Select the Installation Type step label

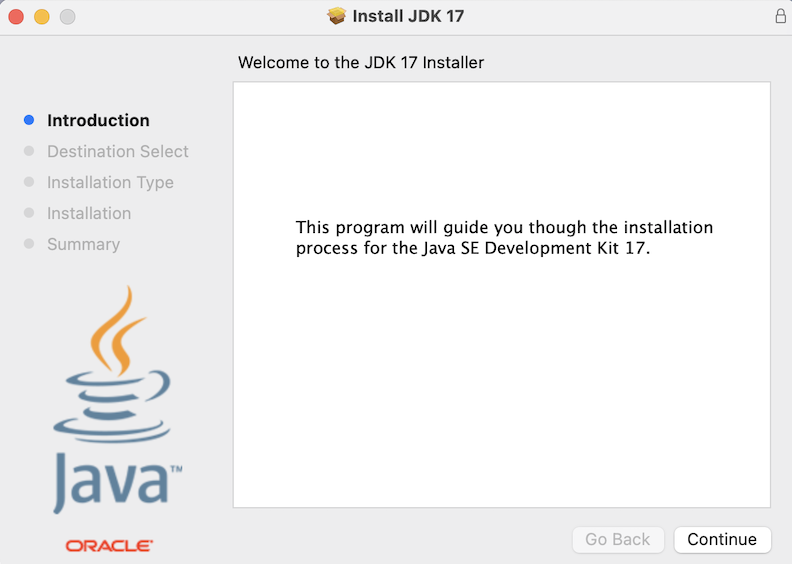click(x=110, y=183)
